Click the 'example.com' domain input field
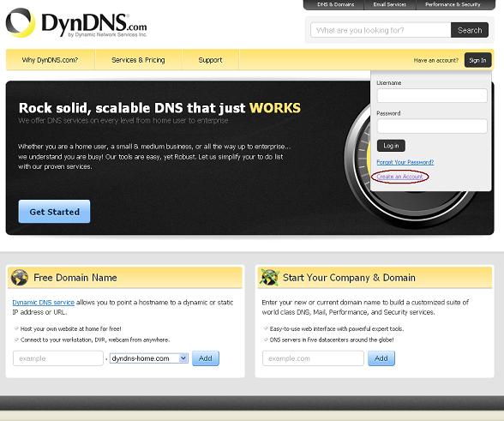Viewport: 504px width, 421px height. 313,358
